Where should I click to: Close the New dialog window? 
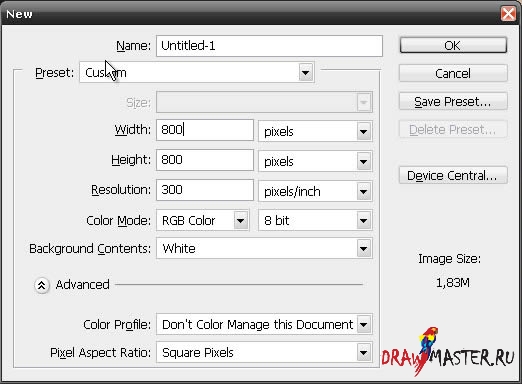coord(508,14)
